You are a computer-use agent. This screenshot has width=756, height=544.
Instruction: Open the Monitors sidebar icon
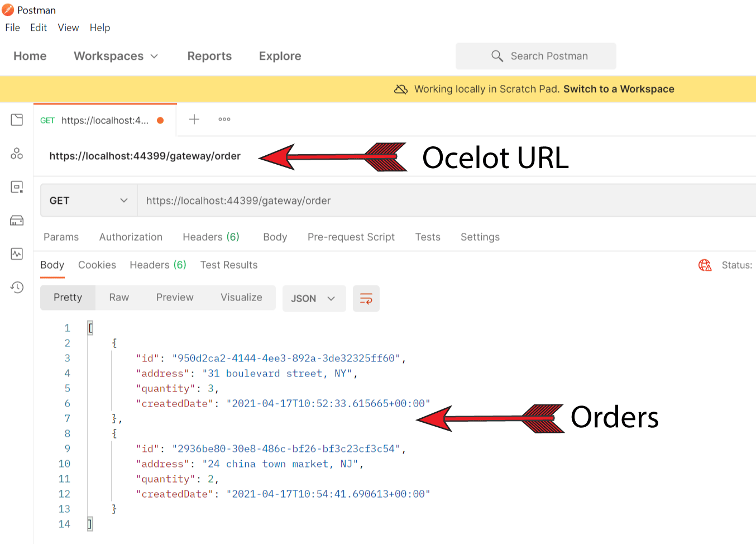coord(17,254)
